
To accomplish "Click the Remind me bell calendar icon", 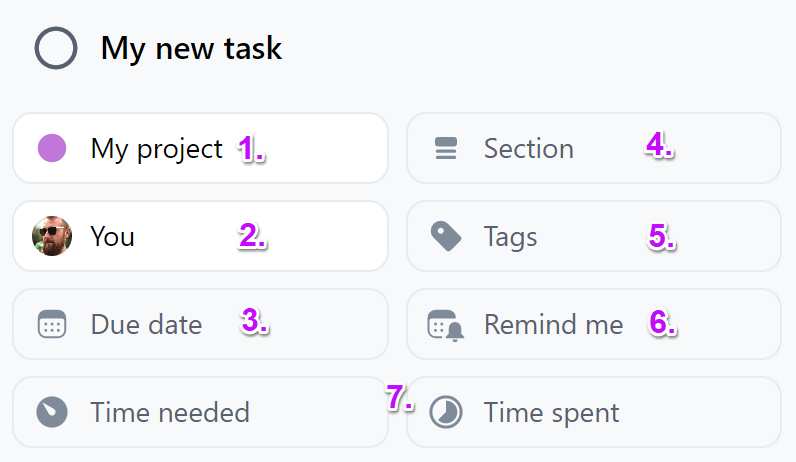I will coord(446,325).
